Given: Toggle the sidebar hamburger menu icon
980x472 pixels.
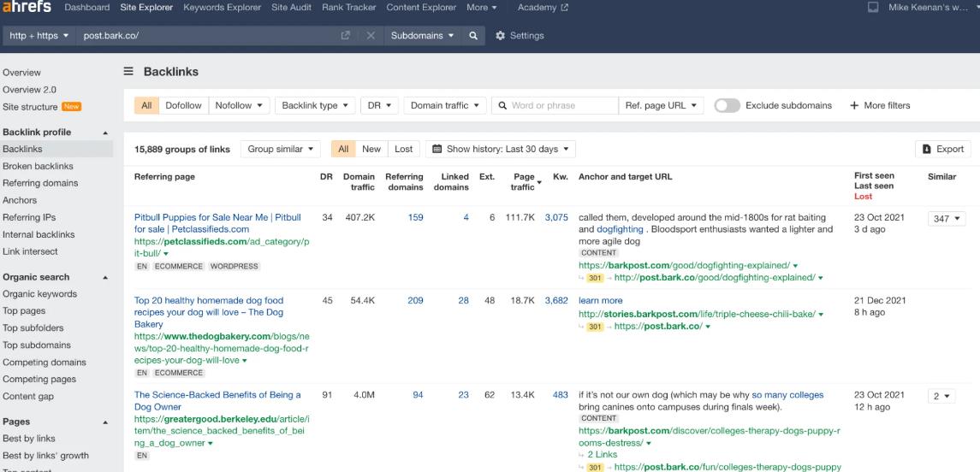Looking at the screenshot, I should point(128,71).
